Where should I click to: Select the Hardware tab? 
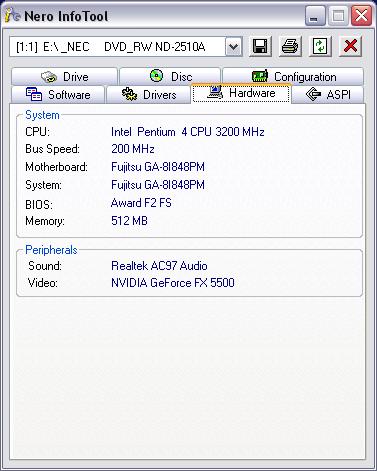pos(241,93)
